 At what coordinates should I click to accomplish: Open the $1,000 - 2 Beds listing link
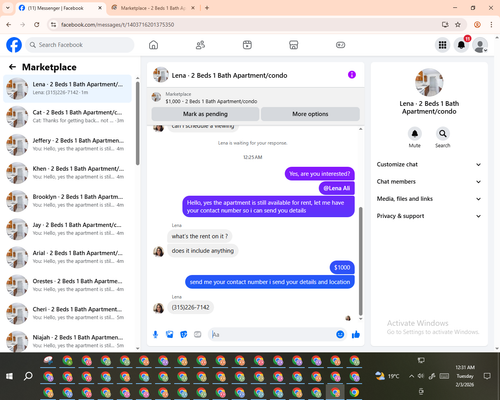pos(211,101)
